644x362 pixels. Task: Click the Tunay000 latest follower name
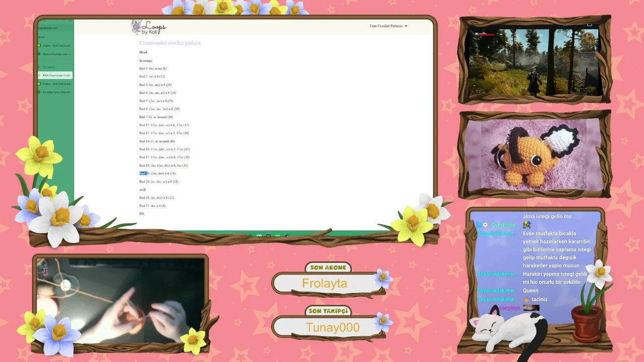[333, 327]
